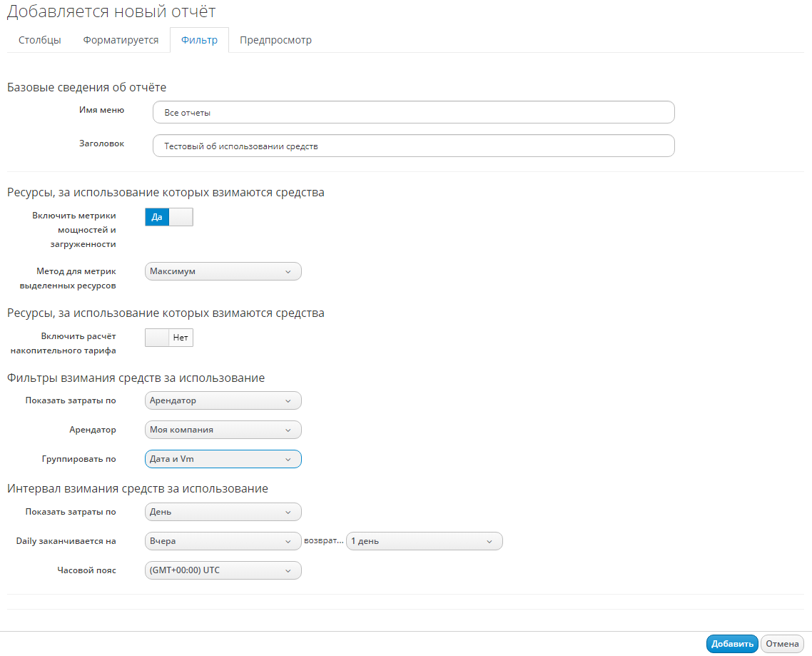The image size is (812, 656).
Task: Open the 'Показать затраты по' Арендатор dropdown
Action: click(223, 400)
